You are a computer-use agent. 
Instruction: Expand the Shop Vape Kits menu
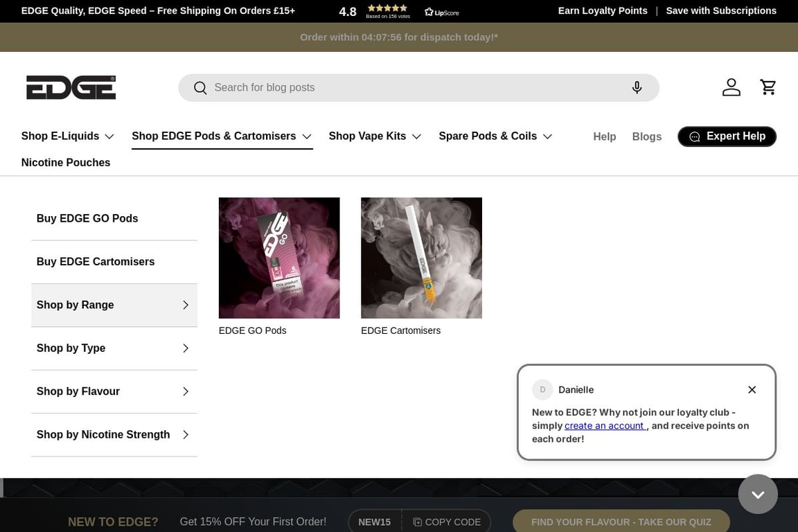click(x=375, y=136)
